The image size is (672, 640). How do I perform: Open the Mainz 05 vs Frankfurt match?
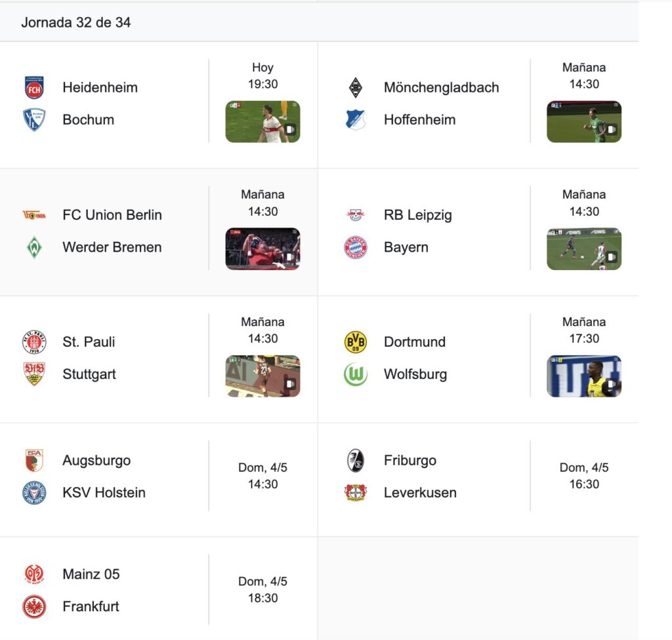tap(159, 590)
